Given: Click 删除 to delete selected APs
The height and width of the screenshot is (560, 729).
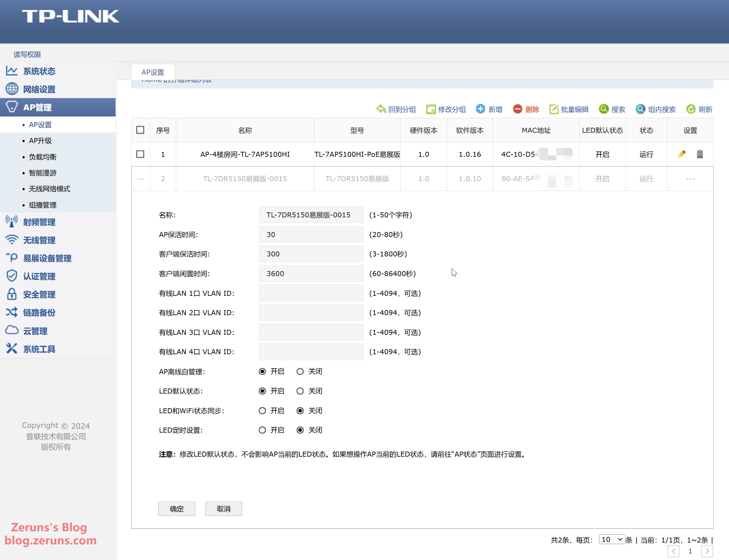Looking at the screenshot, I should point(526,109).
